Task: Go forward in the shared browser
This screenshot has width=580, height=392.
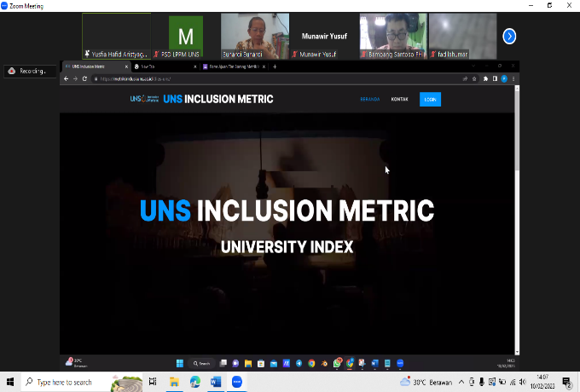Action: tap(75, 78)
